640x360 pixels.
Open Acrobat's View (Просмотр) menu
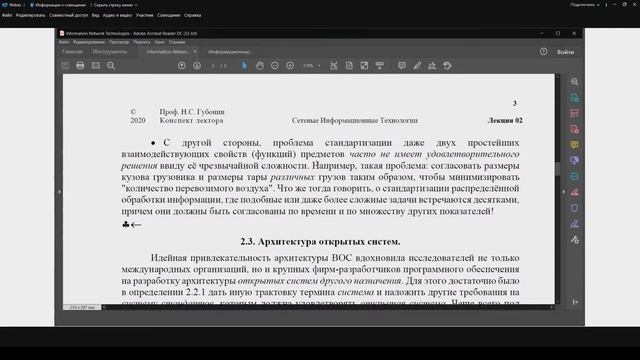pyautogui.click(x=119, y=42)
